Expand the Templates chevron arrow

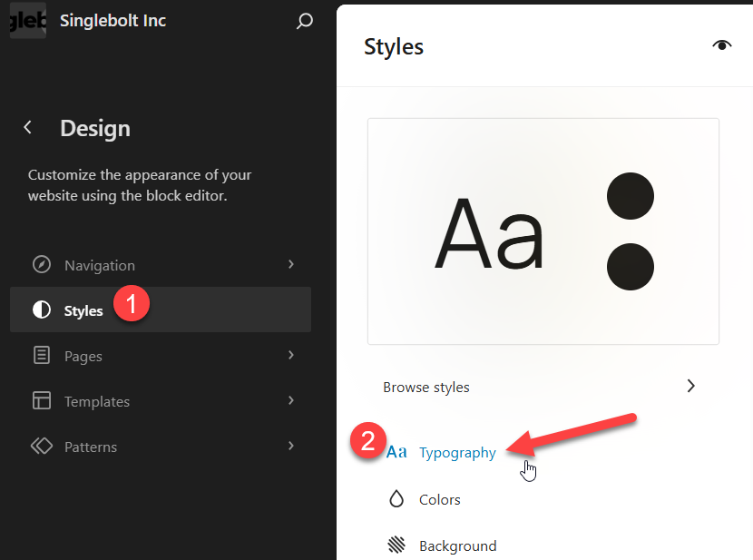coord(291,400)
